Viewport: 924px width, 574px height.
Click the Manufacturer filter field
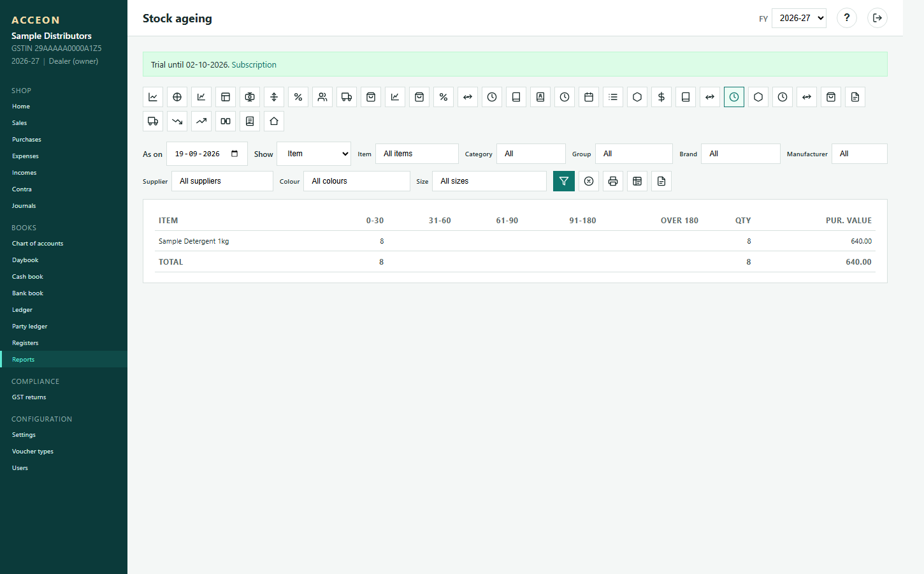point(860,154)
